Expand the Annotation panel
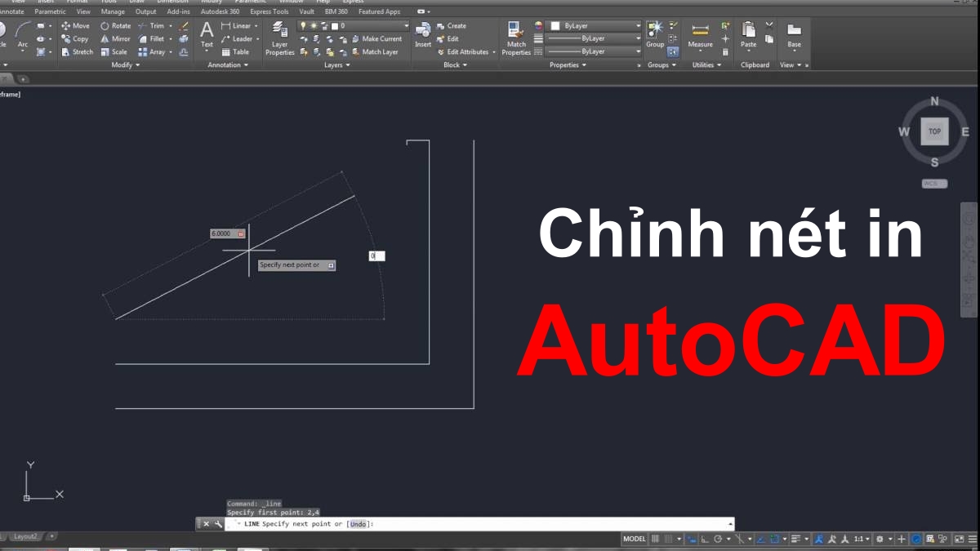 click(x=228, y=65)
